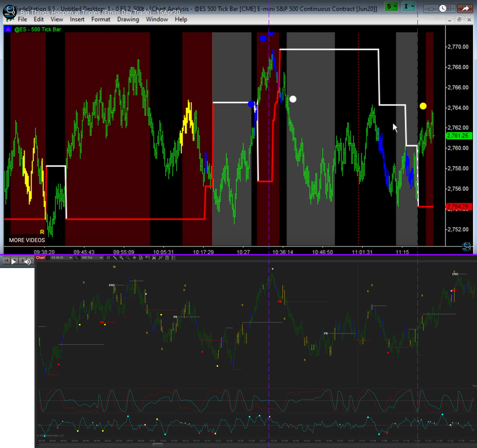
Task: Click the Share arrow icon
Action: click(x=465, y=9)
